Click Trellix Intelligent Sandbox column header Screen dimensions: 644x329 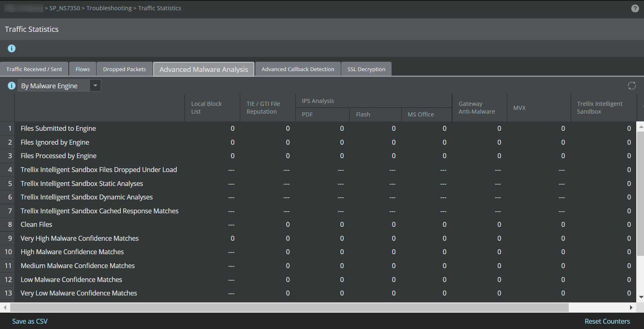point(604,108)
